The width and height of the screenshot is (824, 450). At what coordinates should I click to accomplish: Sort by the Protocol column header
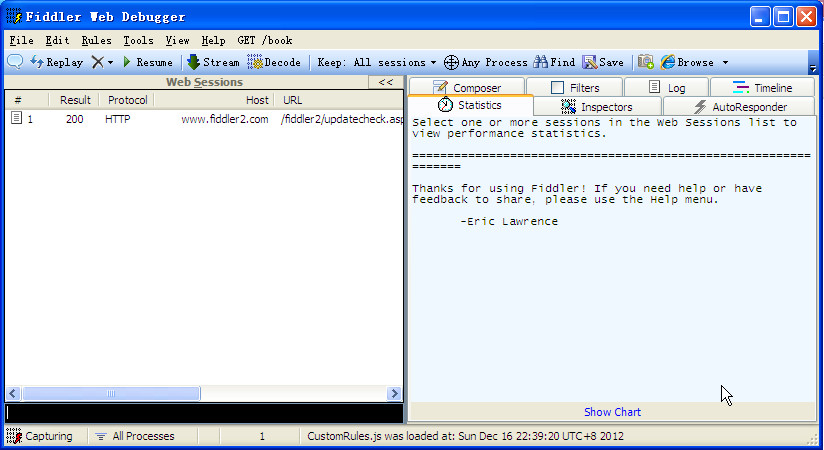click(x=127, y=100)
